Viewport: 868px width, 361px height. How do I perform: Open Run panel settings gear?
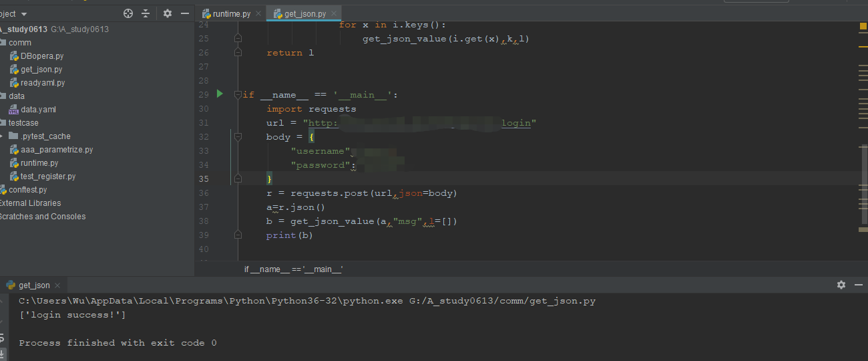pos(841,285)
